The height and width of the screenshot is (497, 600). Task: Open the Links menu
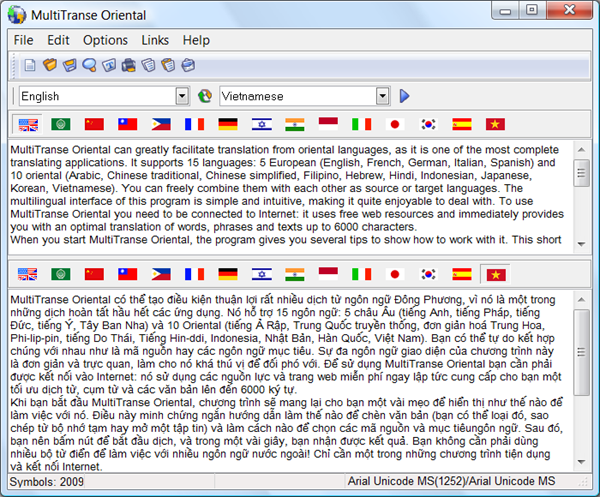155,40
